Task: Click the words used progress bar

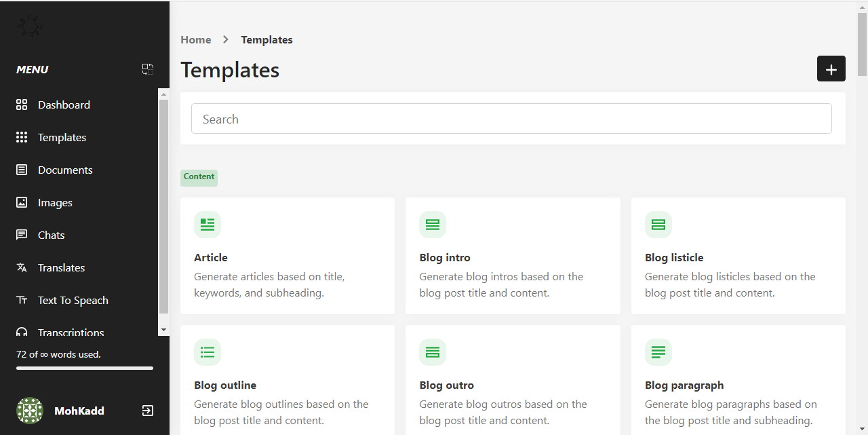Action: pyautogui.click(x=85, y=368)
